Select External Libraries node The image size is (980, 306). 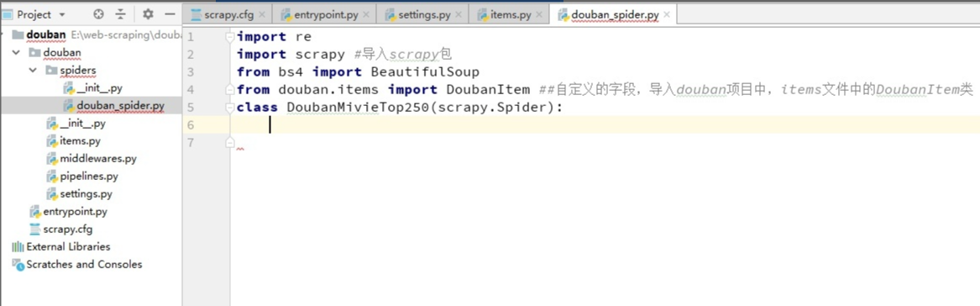68,246
